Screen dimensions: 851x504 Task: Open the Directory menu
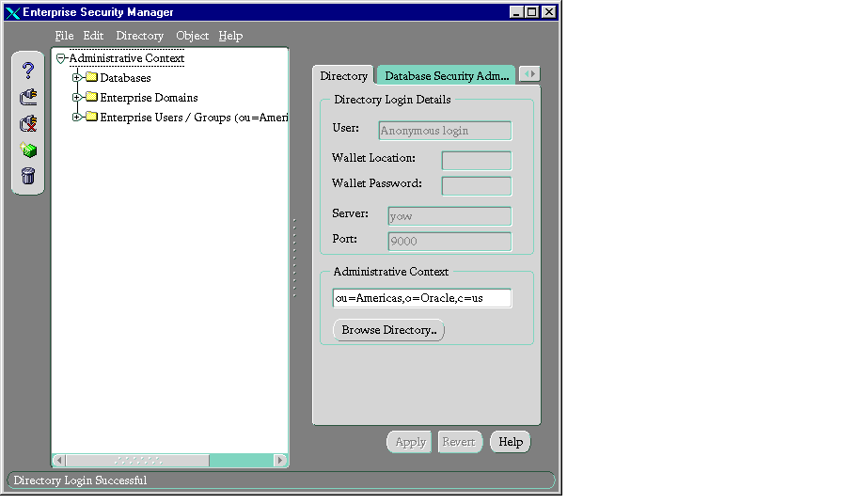coord(139,36)
